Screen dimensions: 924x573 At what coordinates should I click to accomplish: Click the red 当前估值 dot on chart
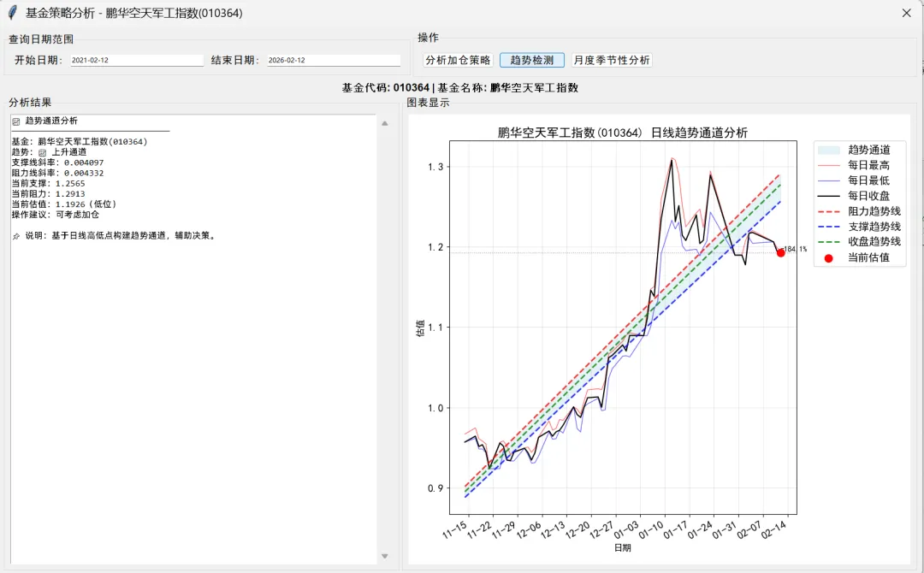(781, 252)
